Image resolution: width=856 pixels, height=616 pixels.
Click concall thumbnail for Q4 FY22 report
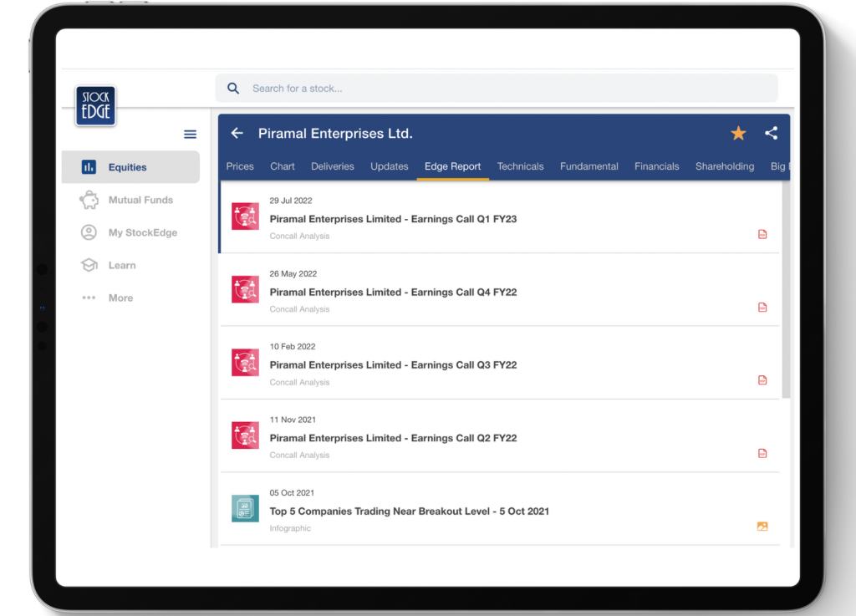point(245,290)
